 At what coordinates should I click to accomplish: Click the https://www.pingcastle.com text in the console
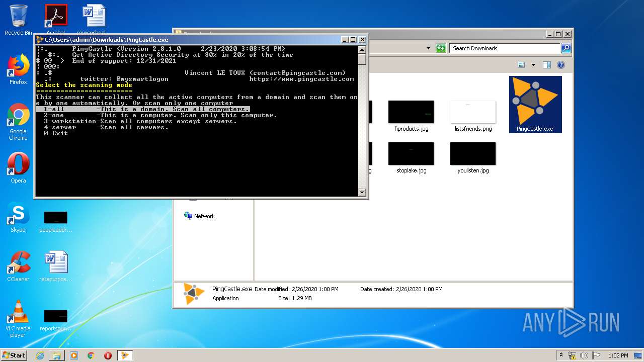click(301, 79)
